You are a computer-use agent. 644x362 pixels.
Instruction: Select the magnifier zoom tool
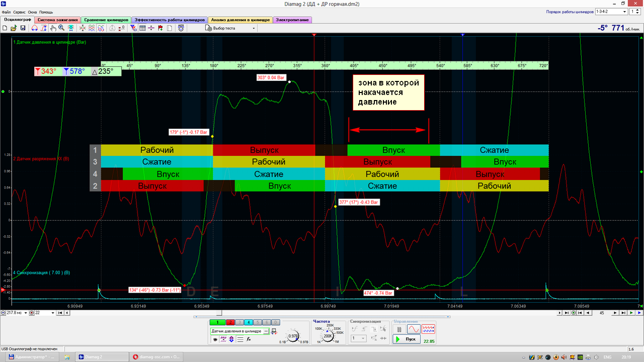click(61, 28)
